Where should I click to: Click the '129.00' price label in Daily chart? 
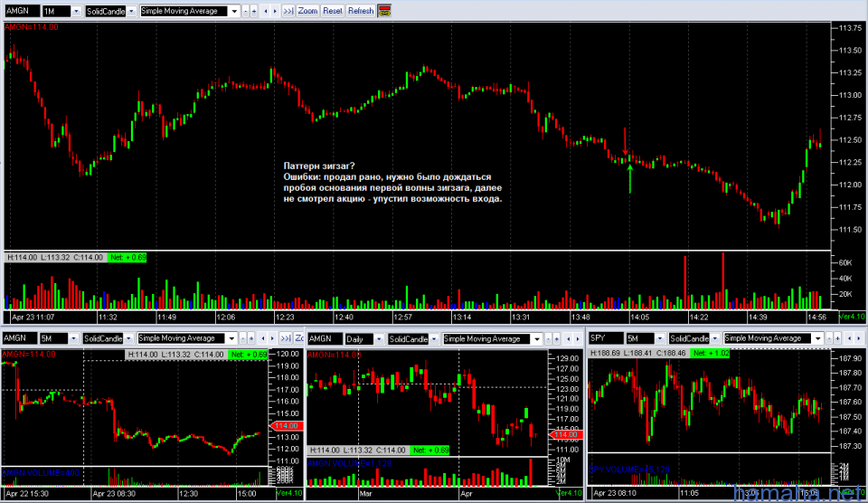[567, 359]
